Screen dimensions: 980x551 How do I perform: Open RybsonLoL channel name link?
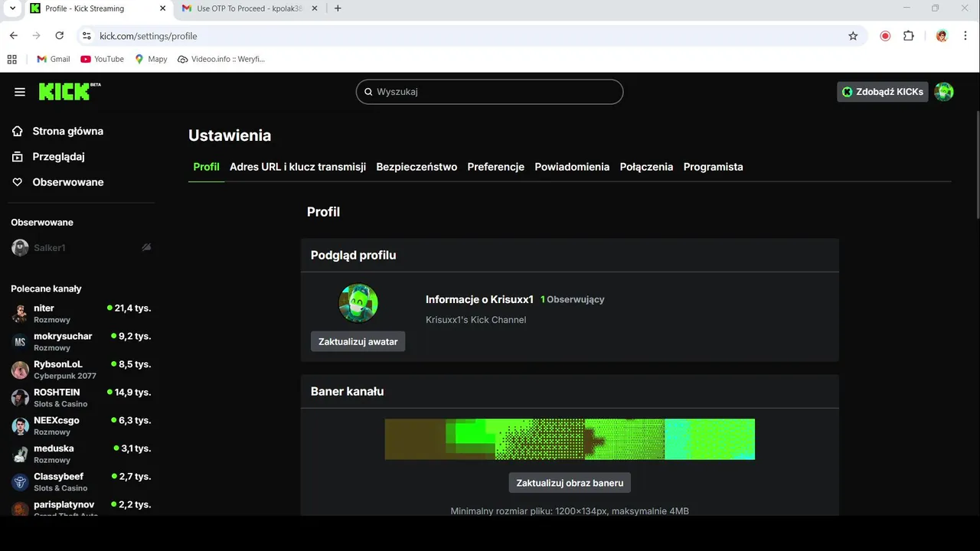coord(58,364)
